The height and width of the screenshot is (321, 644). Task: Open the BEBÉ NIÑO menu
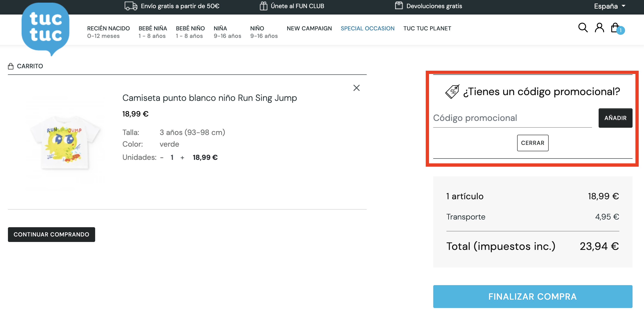(190, 32)
